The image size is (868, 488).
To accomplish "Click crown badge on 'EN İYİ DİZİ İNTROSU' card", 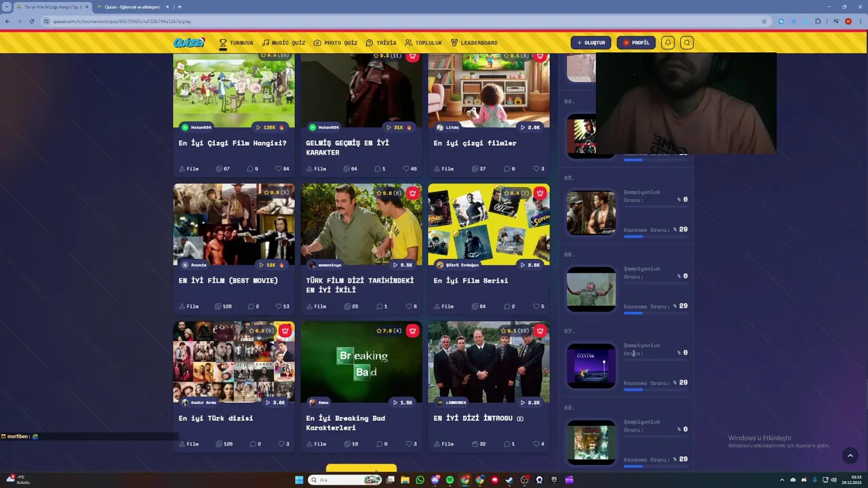I will 540,331.
